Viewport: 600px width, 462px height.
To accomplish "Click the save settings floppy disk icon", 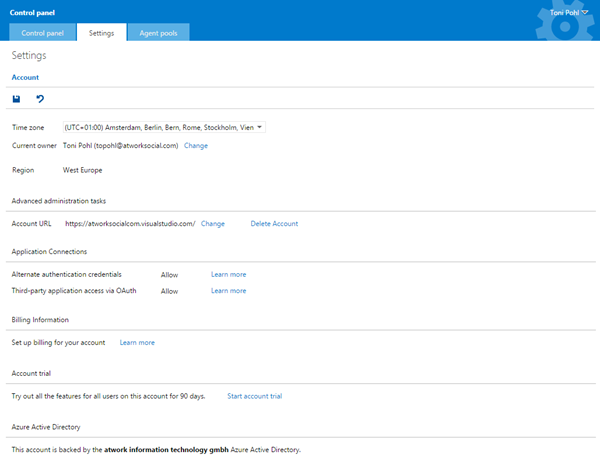I will coord(16,99).
